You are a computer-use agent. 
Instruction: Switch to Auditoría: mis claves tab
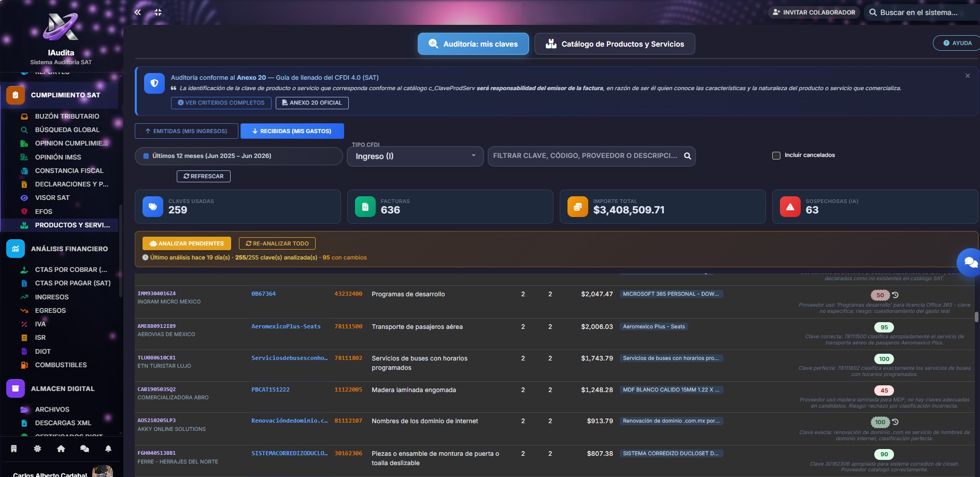(473, 44)
